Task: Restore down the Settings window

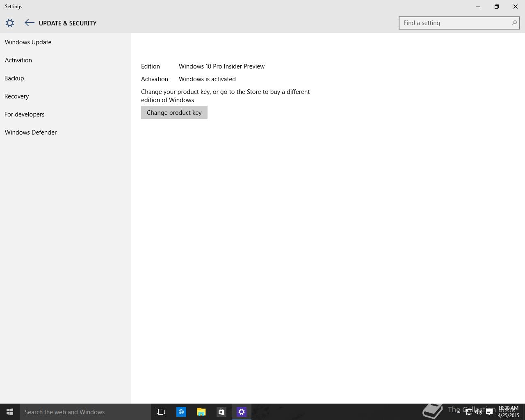Action: 497,7
